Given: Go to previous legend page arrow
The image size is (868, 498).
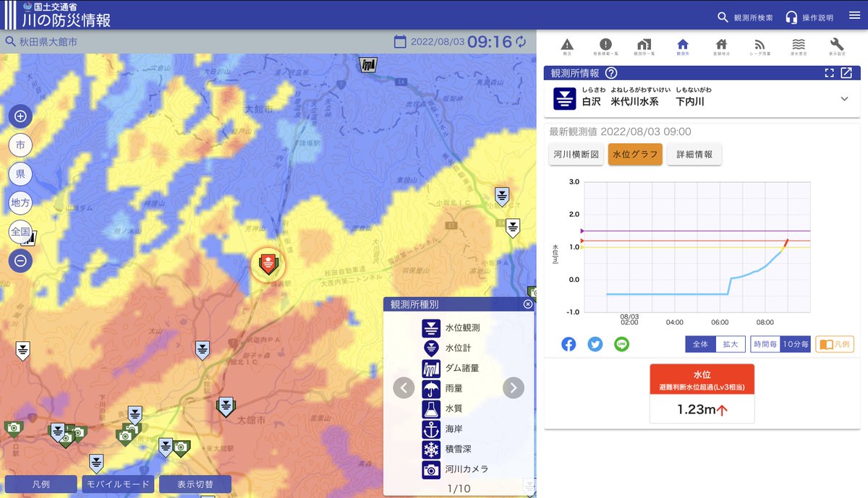Looking at the screenshot, I should [404, 388].
